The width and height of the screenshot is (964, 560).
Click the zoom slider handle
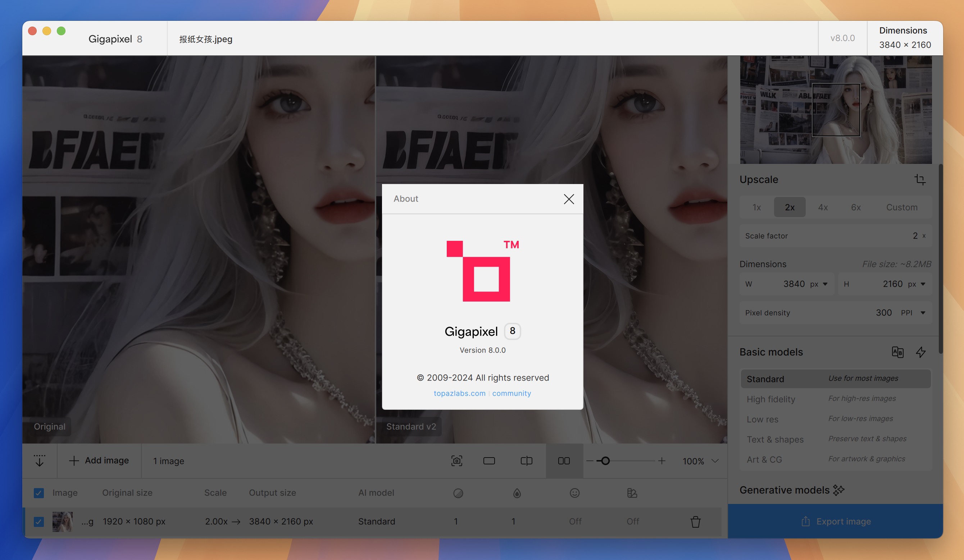[x=605, y=461]
